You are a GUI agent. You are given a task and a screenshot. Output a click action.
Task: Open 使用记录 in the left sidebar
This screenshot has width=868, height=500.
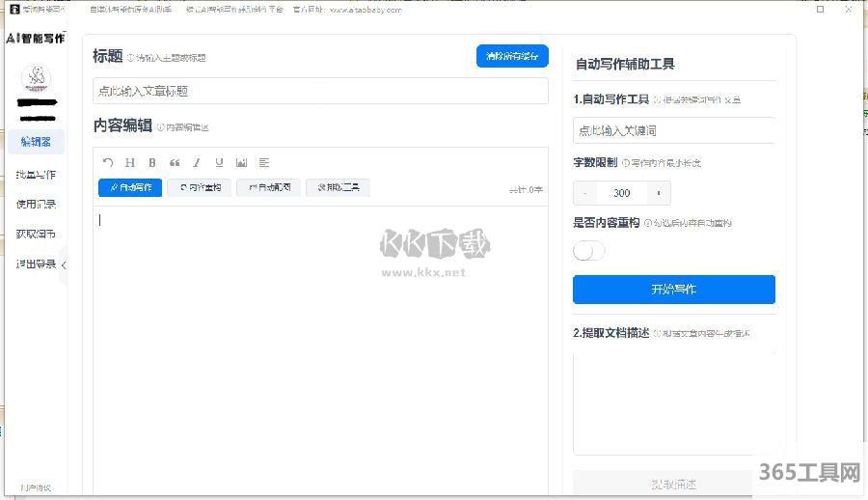pyautogui.click(x=36, y=205)
